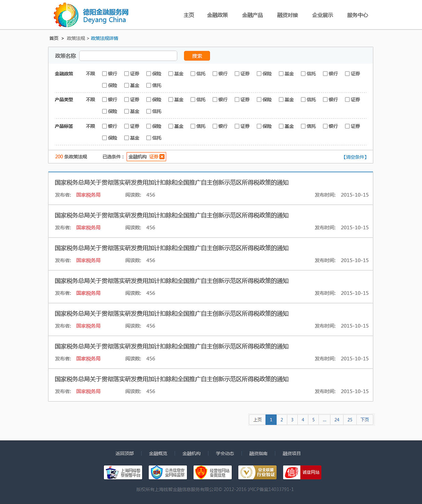Check the last 信托 box under 金融政策
The height and width of the screenshot is (504, 422).
coord(149,85)
